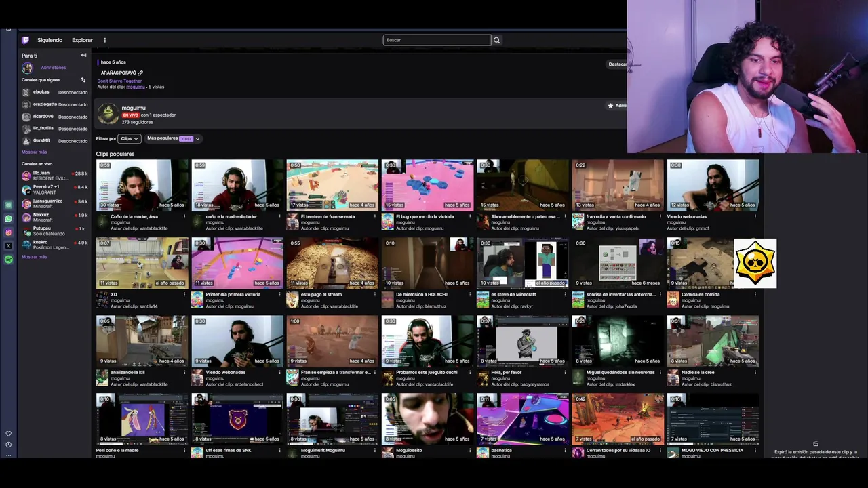Screen dimensions: 868x488
Task: Open the Clips filter dropdown
Action: pos(129,138)
